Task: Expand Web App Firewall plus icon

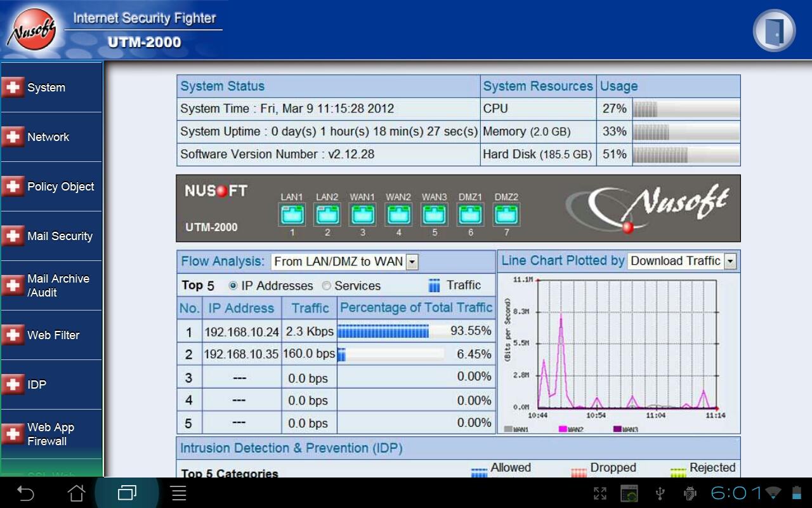Action: [x=13, y=434]
